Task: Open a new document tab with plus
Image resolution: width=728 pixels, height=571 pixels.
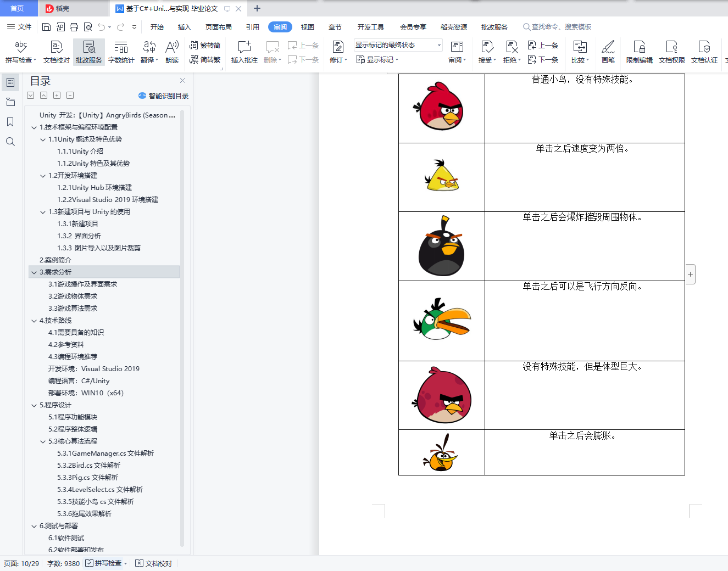Action: click(x=257, y=8)
